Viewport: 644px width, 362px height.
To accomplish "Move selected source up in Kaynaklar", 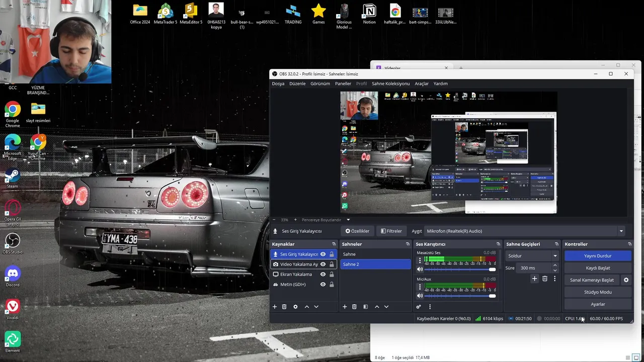I will [x=307, y=307].
